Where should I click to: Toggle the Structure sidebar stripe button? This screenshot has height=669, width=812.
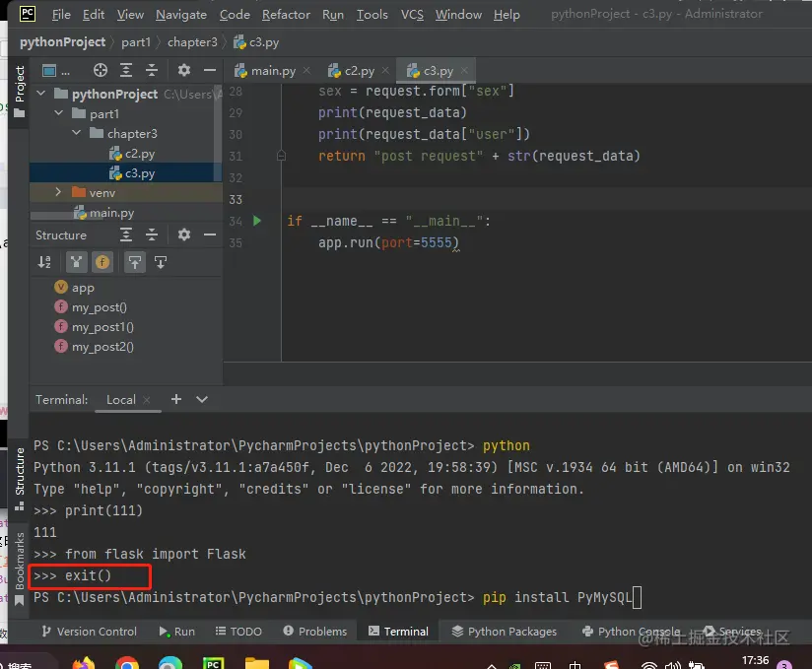click(x=20, y=479)
